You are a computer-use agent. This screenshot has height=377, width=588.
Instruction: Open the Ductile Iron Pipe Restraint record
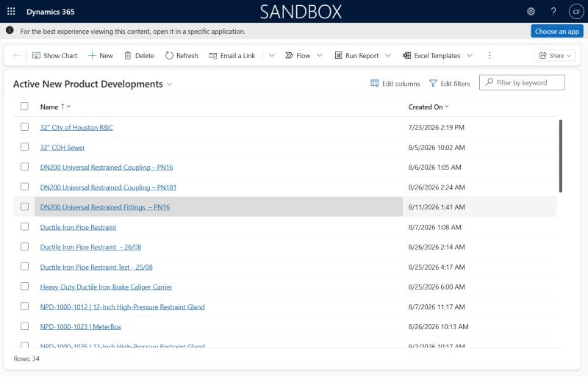click(x=78, y=227)
